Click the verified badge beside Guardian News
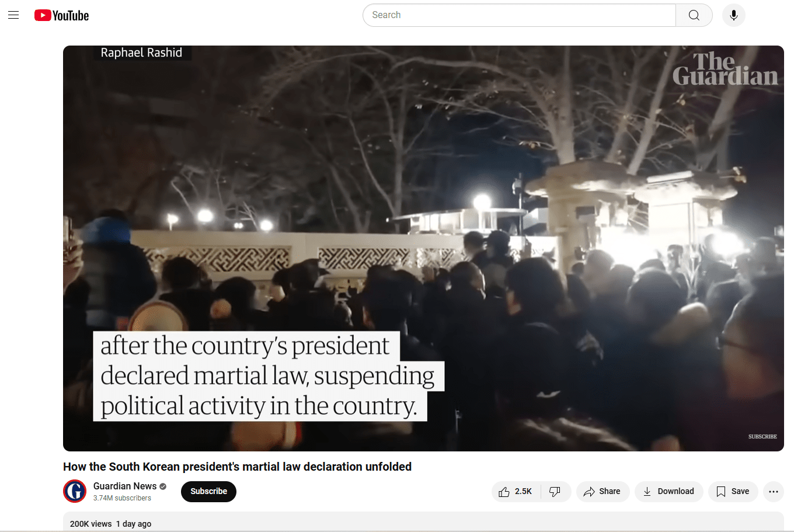Viewport: 794px width, 532px height. 163,486
